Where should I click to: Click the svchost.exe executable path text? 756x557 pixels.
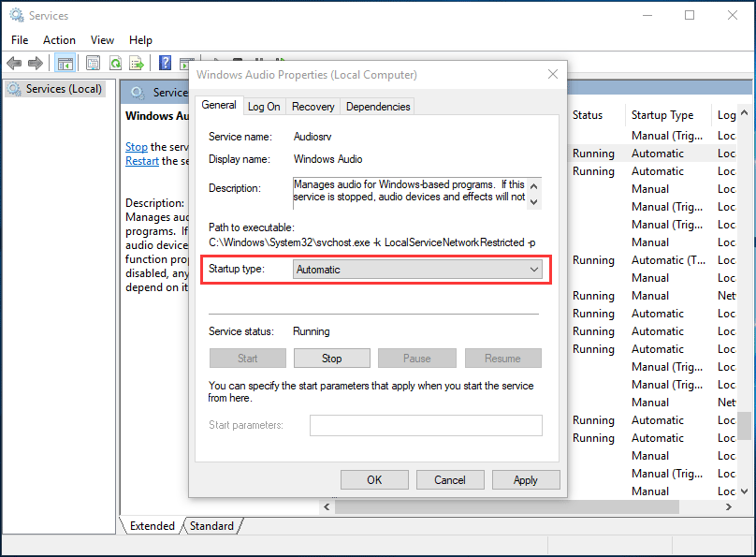[371, 242]
